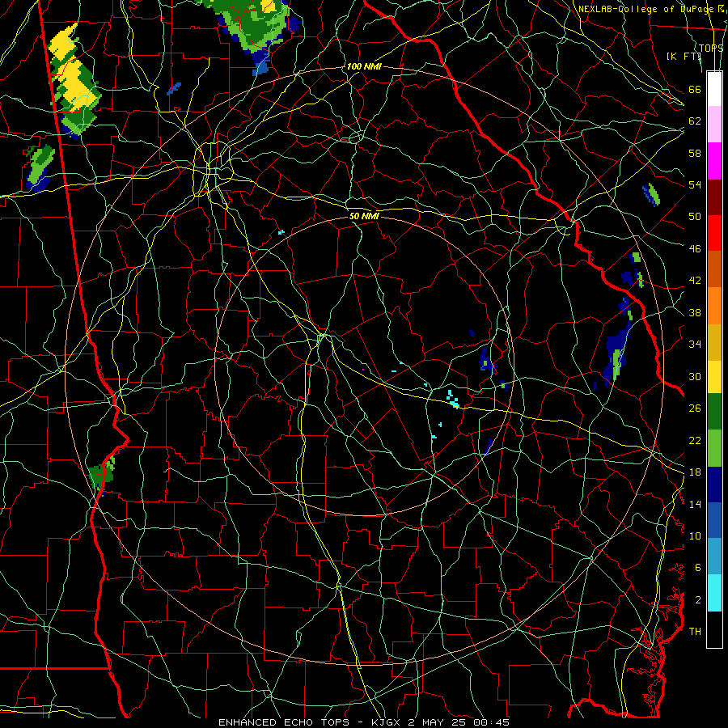Click the light pink legend swatch
The image size is (728, 728).
pyautogui.click(x=714, y=124)
